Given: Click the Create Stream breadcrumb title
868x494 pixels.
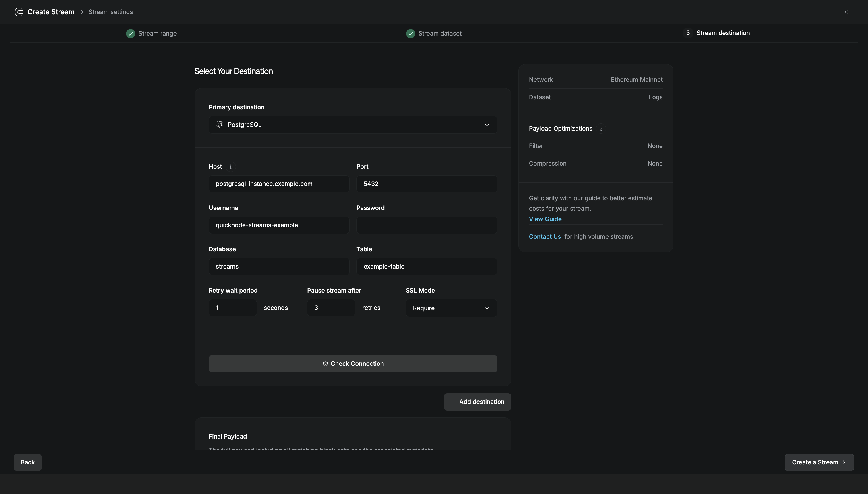Looking at the screenshot, I should click(51, 12).
